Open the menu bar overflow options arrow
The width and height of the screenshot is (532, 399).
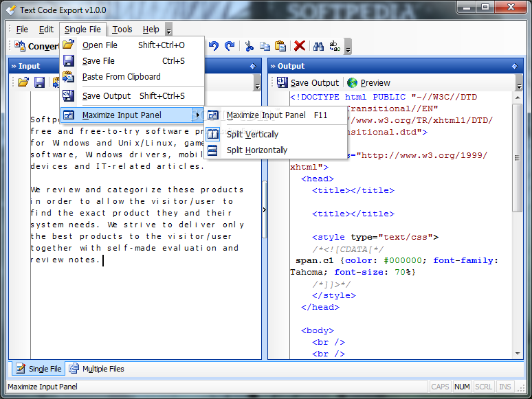168,29
